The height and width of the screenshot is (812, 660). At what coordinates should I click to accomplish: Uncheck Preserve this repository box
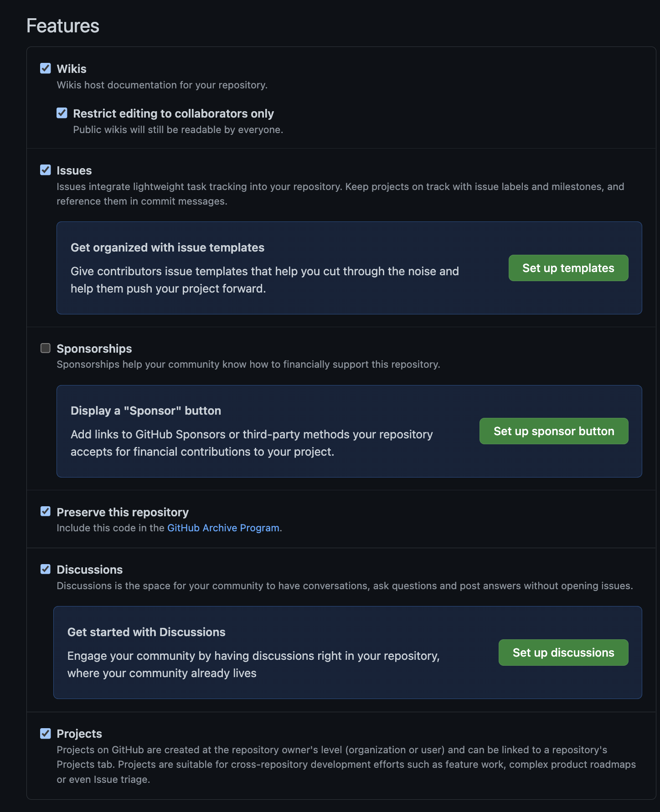46,511
